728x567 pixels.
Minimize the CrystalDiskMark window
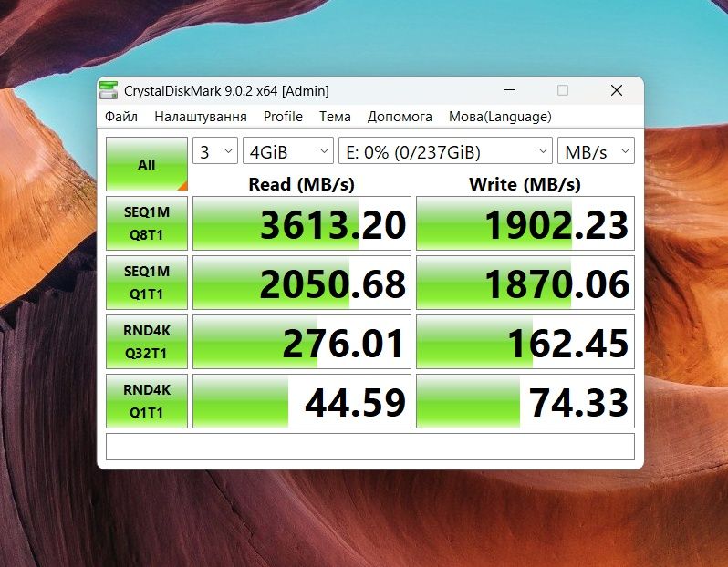tap(510, 90)
